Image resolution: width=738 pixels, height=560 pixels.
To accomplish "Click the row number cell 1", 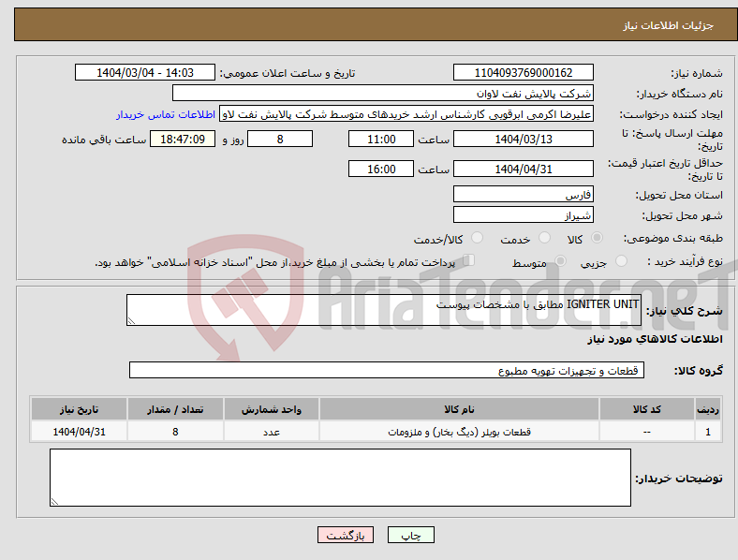I will [708, 432].
